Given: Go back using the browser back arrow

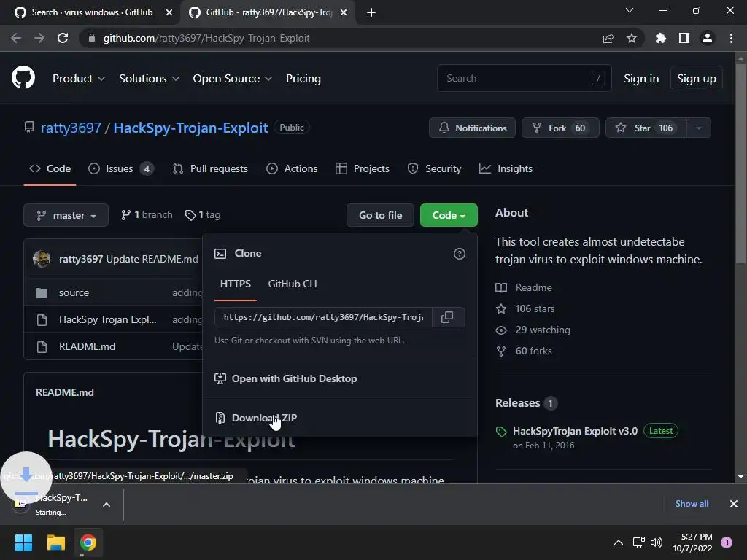Looking at the screenshot, I should [16, 38].
